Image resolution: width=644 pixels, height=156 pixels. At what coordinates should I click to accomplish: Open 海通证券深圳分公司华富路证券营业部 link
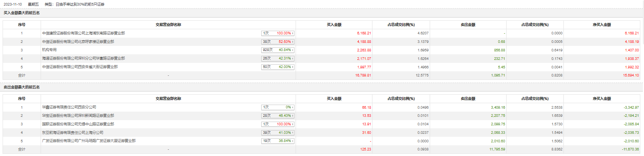(x=84, y=58)
